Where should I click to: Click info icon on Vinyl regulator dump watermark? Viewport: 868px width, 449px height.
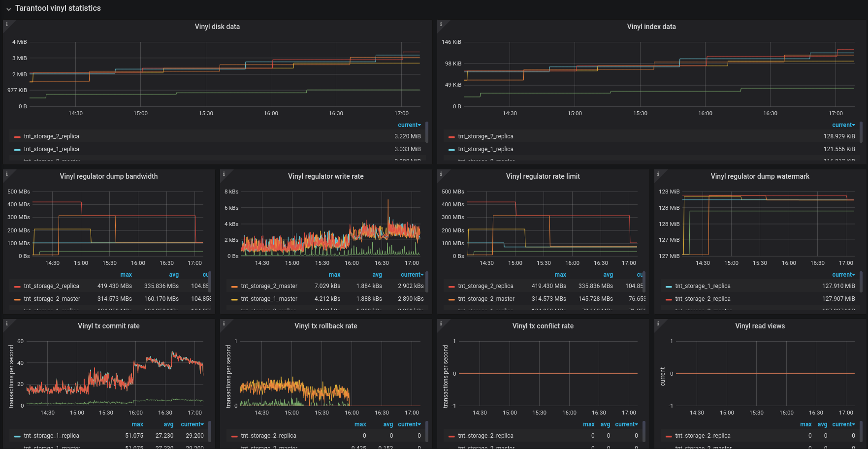[x=658, y=174]
